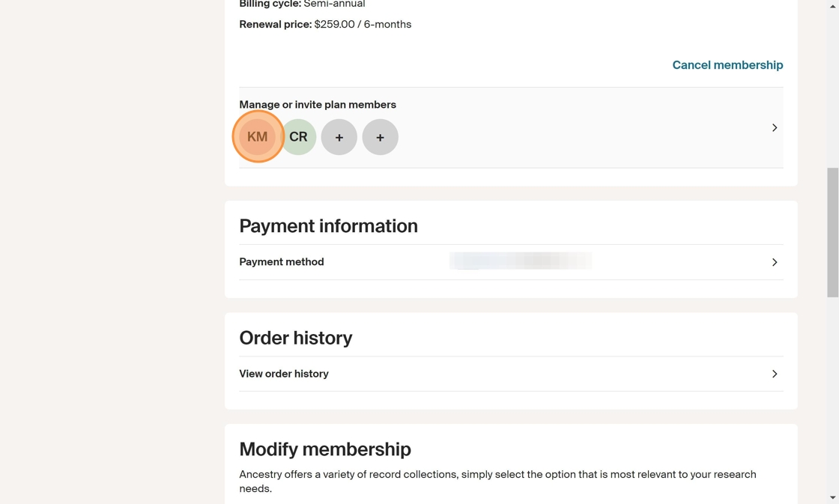
Task: Open Manage or invite plan members
Action: click(x=318, y=105)
